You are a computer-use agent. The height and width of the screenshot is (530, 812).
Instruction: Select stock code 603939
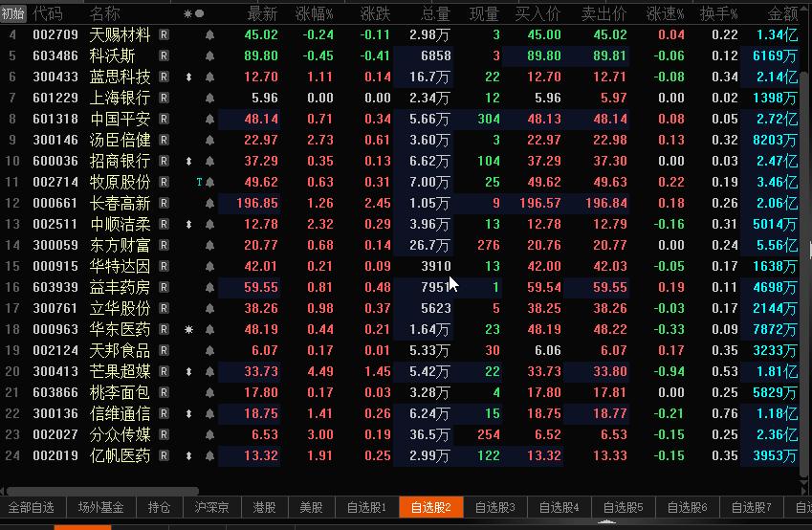55,287
